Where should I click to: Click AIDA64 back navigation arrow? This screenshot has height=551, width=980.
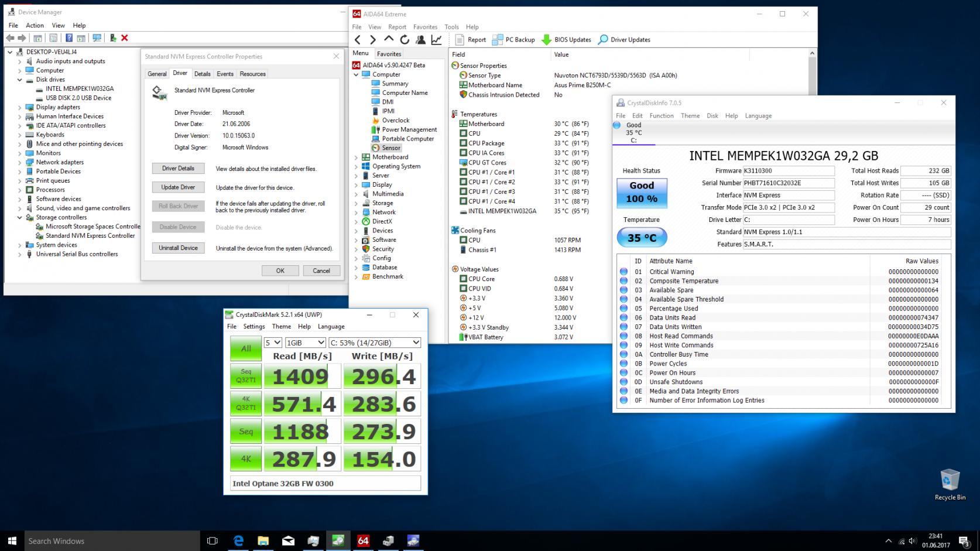pyautogui.click(x=358, y=40)
